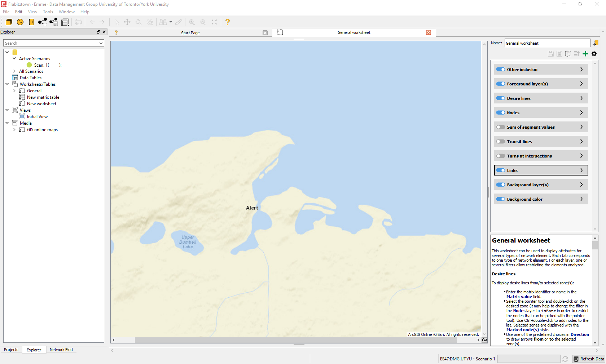606x364 pixels.
Task: Toggle the Transit lines layer on
Action: pos(500,142)
